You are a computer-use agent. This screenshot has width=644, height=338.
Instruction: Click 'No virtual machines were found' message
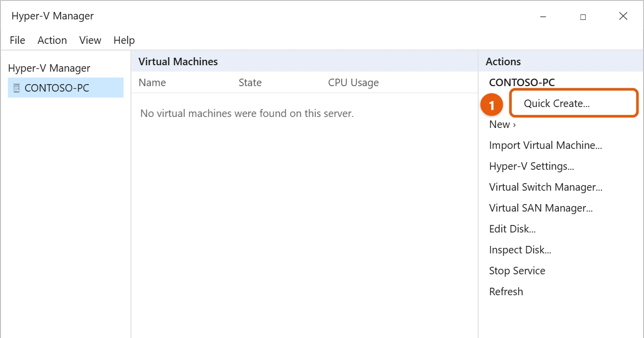247,113
